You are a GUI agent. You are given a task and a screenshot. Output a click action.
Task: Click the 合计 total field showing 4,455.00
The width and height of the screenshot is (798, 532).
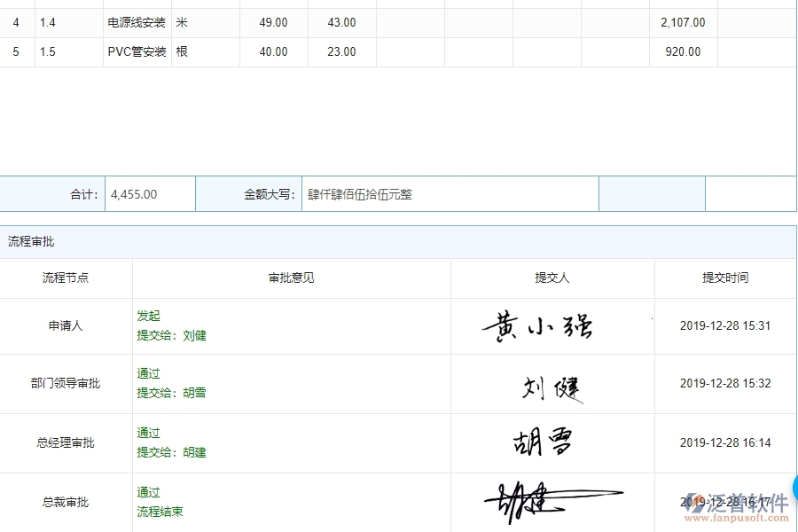click(x=149, y=193)
